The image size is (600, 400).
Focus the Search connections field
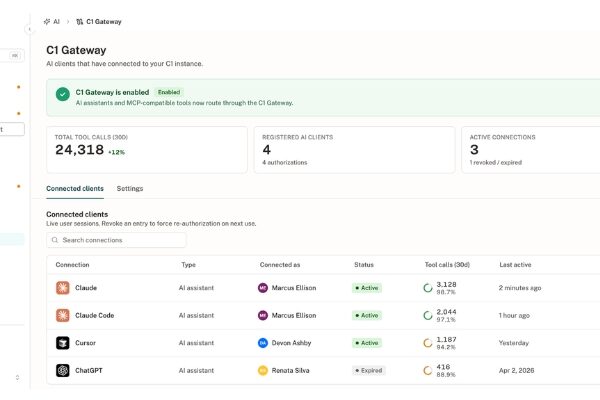[x=116, y=240]
